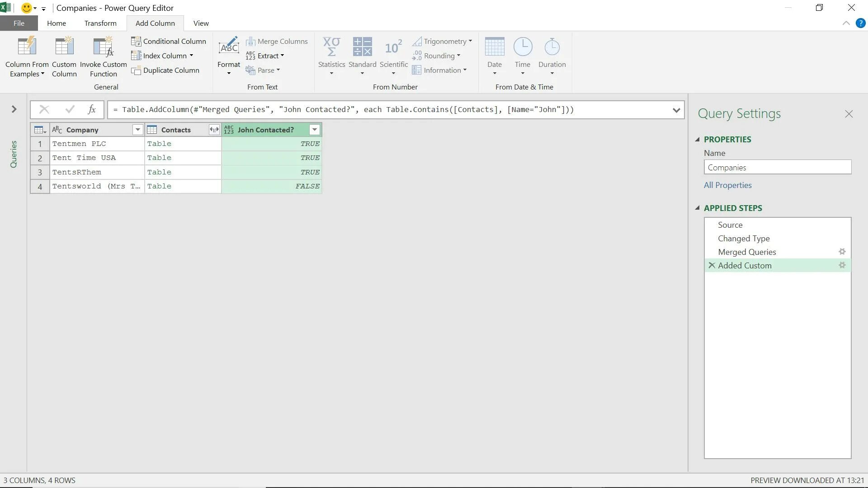868x488 pixels.
Task: Confirm formula with checkmark icon
Action: click(70, 109)
